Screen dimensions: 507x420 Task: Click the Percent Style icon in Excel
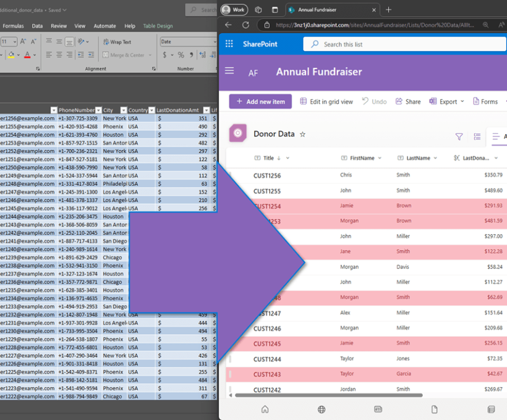(x=181, y=55)
